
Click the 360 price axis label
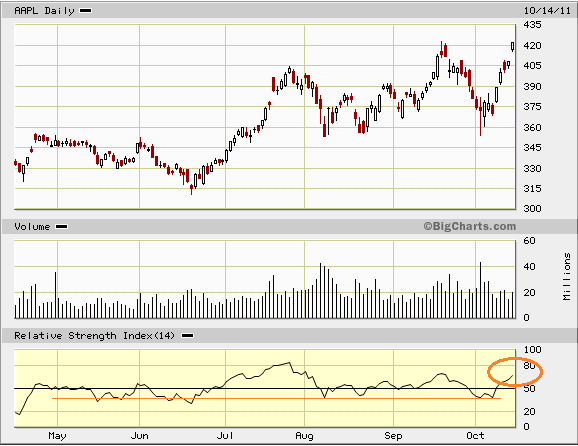click(532, 128)
